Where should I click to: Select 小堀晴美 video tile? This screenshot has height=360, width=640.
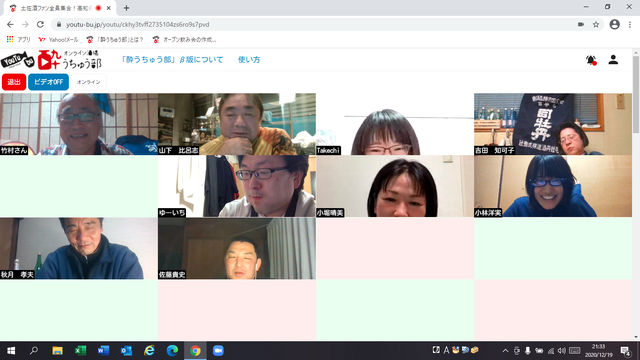pyautogui.click(x=395, y=186)
